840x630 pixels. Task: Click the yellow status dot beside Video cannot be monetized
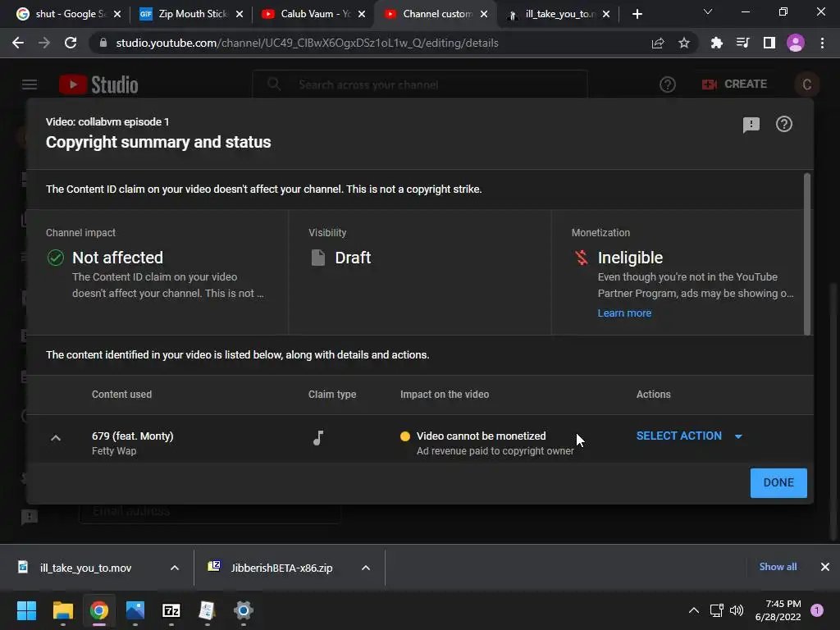[405, 436]
